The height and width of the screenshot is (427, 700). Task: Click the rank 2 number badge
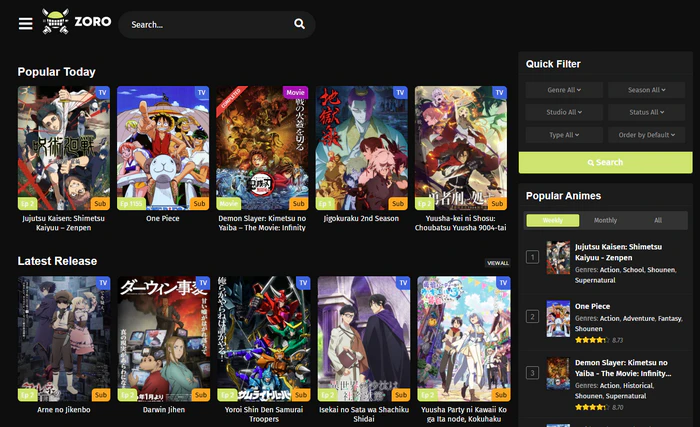click(533, 316)
